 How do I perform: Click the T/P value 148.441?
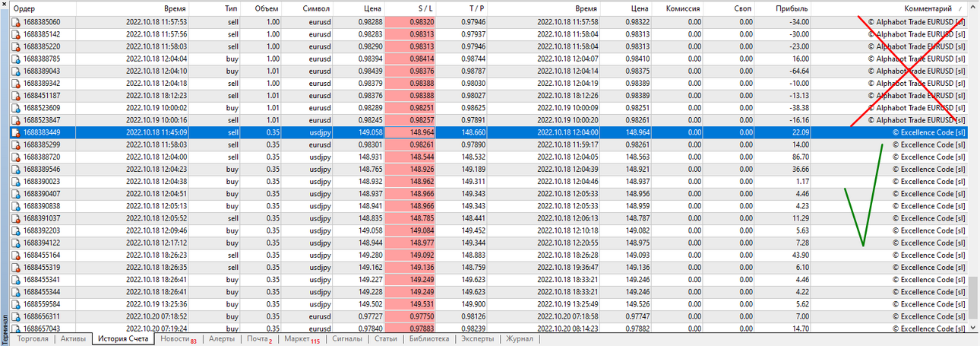click(474, 218)
